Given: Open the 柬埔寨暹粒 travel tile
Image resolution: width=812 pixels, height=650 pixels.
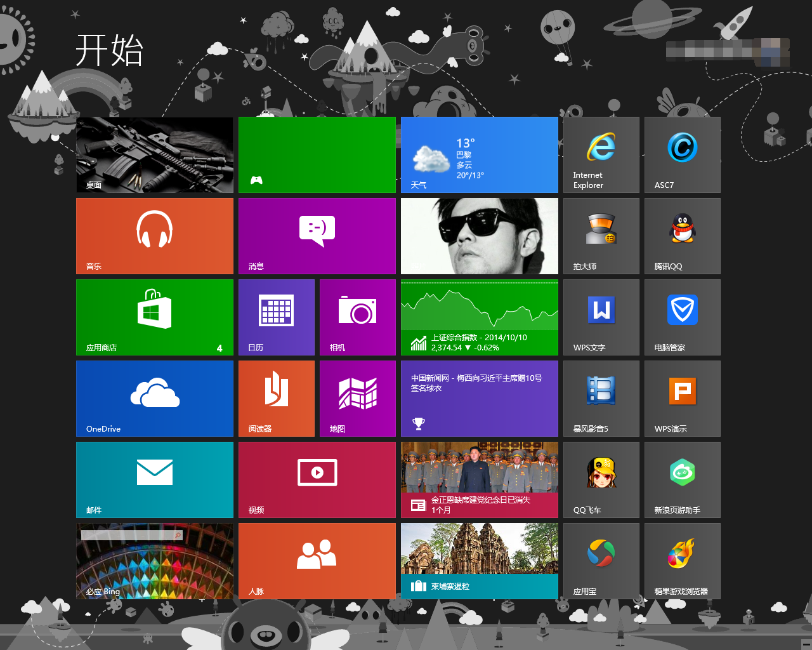Looking at the screenshot, I should point(480,561).
